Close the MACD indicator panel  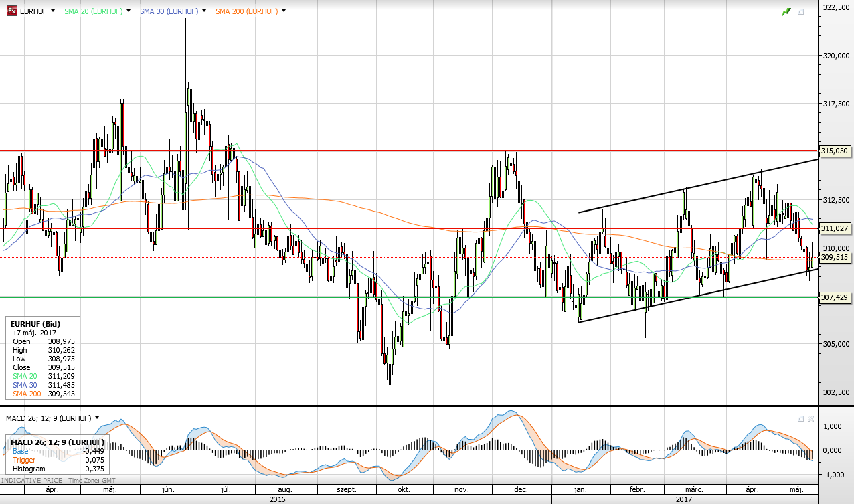tap(810, 418)
